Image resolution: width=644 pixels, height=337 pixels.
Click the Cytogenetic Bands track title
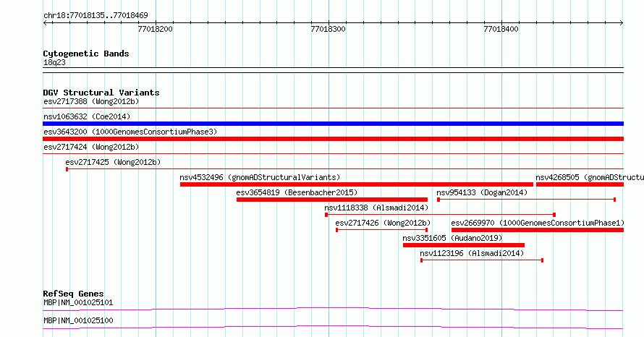[86, 54]
